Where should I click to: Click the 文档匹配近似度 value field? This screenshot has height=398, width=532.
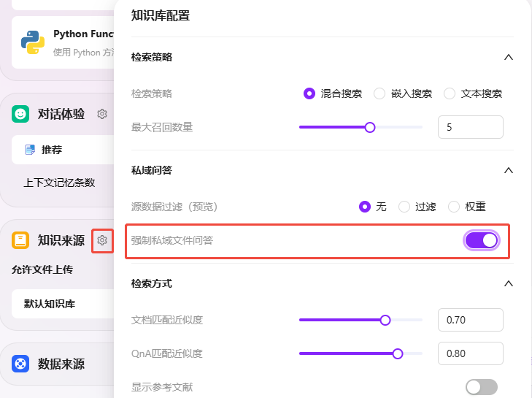click(470, 320)
